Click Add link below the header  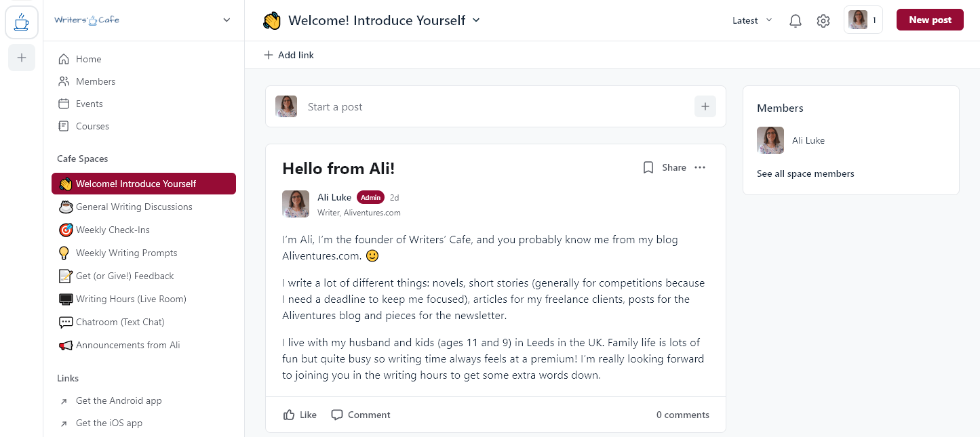[x=289, y=55]
